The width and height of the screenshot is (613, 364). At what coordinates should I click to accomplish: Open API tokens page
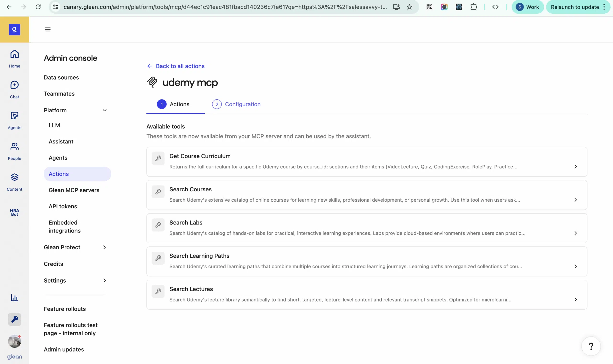point(63,206)
